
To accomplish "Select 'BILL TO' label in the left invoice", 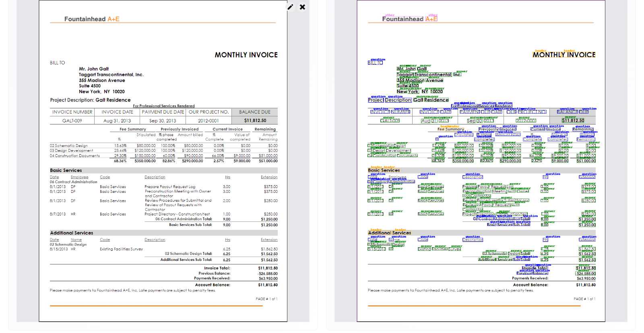I will pyautogui.click(x=57, y=63).
